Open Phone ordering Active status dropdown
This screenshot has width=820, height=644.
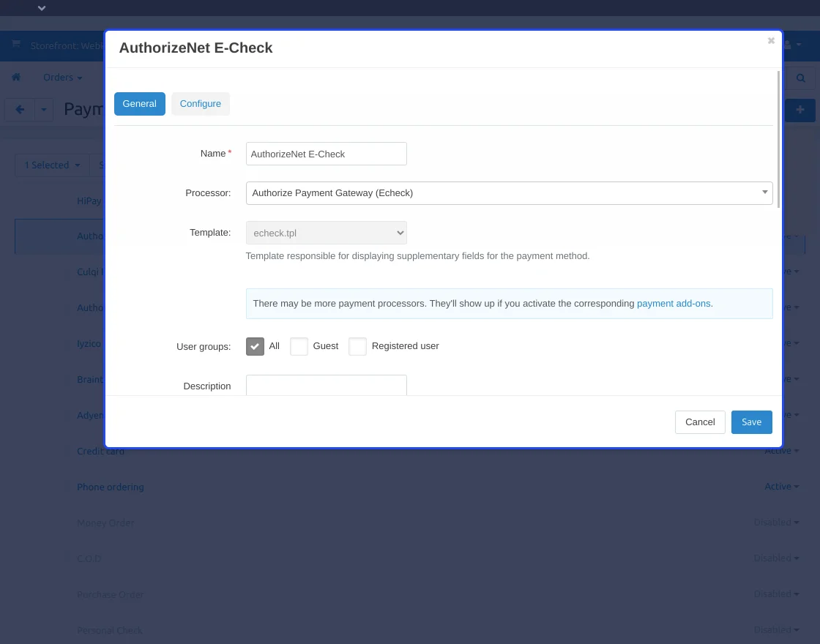point(781,486)
